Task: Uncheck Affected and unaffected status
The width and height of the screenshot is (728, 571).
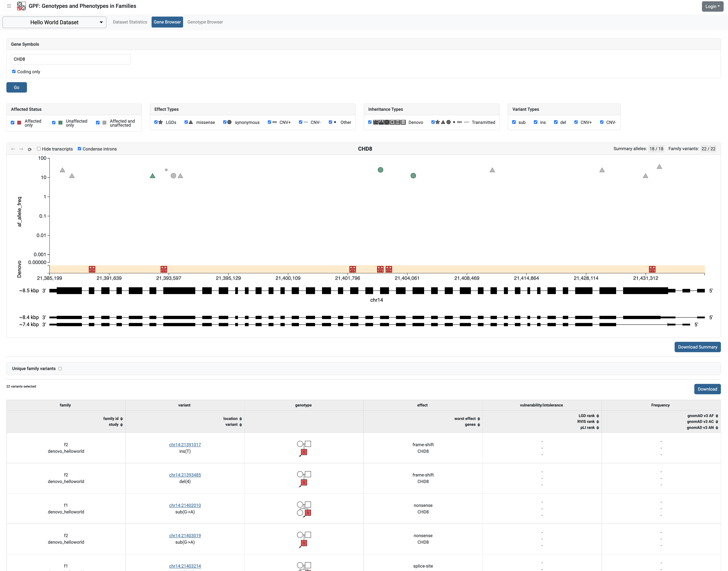Action: pos(98,123)
